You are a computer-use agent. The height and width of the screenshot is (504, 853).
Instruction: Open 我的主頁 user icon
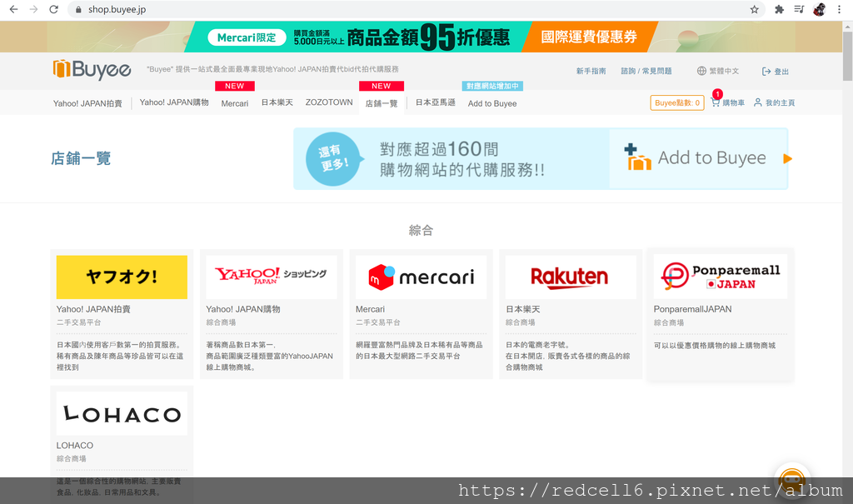pos(774,102)
